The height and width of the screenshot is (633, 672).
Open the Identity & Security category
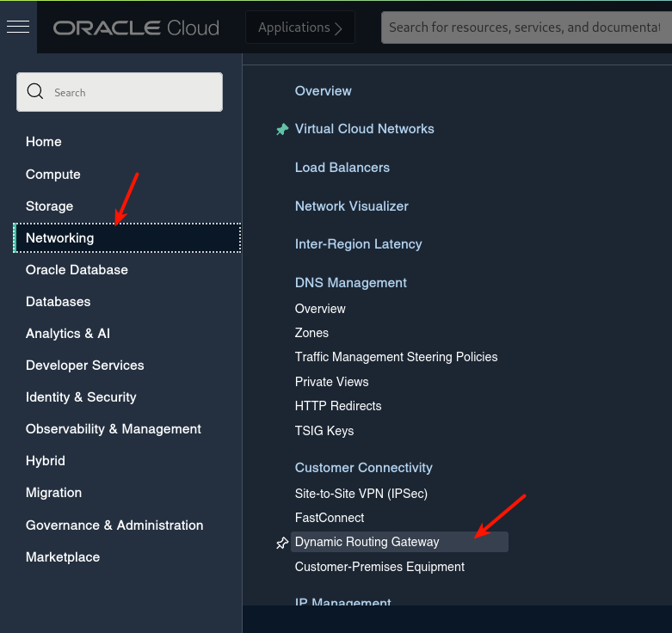[x=81, y=396]
